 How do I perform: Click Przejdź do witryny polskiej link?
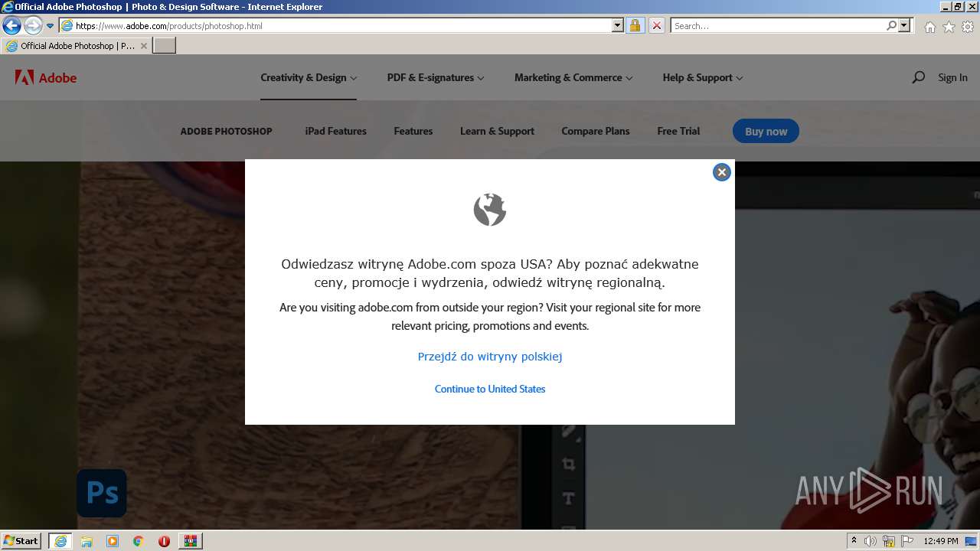(x=490, y=357)
